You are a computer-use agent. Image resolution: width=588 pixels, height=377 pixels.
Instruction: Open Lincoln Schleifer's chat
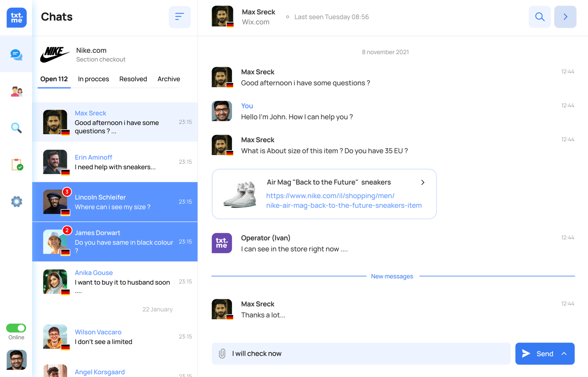[x=115, y=202]
